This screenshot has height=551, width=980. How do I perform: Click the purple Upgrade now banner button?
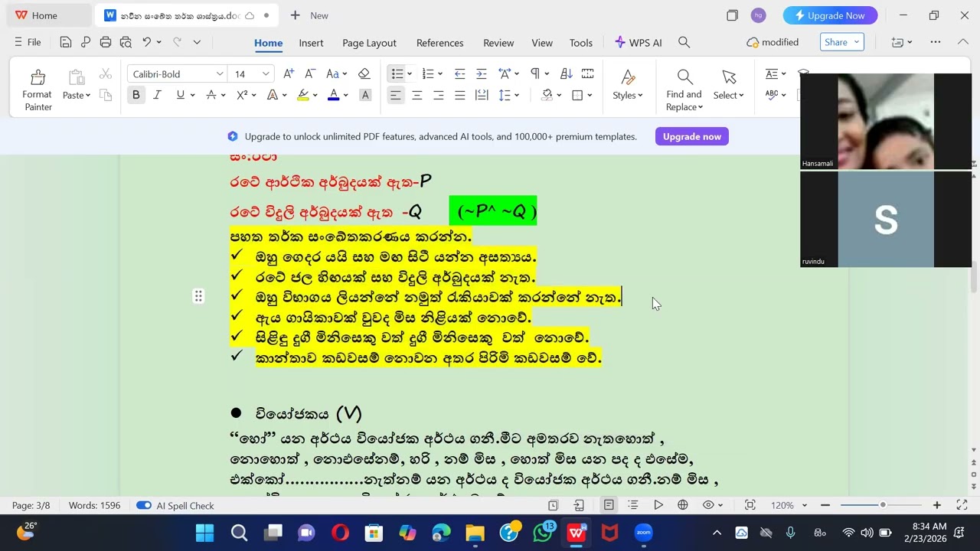[x=692, y=136]
